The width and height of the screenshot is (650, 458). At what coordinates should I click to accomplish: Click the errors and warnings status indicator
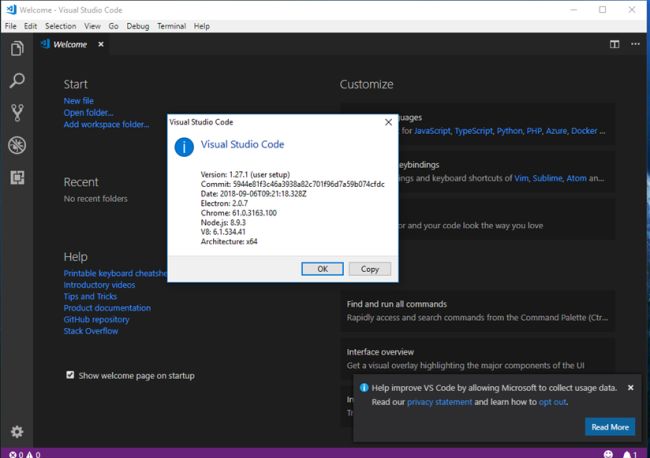click(25, 454)
